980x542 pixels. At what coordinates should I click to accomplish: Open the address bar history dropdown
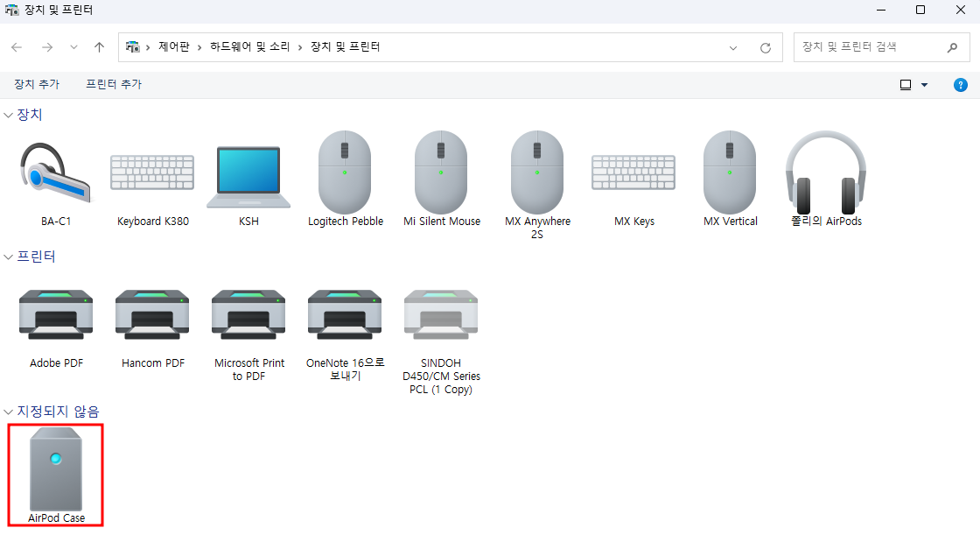click(733, 48)
